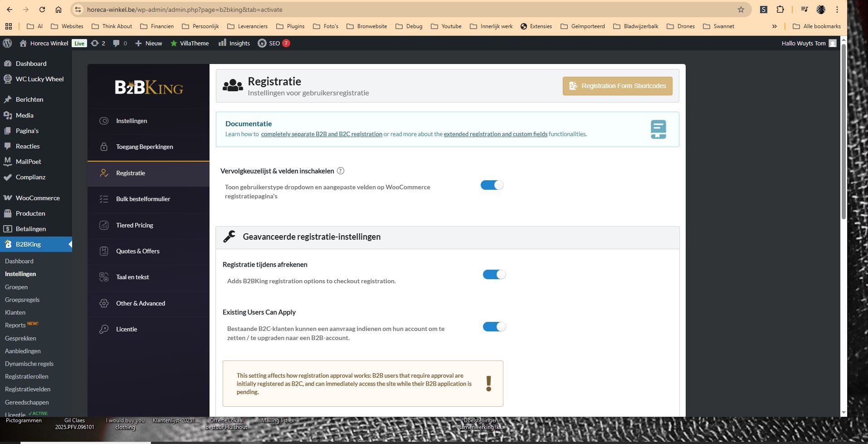Screen dimensions: 868x444
Task: Open Chrome extensions puzzle icon
Action: pos(780,10)
